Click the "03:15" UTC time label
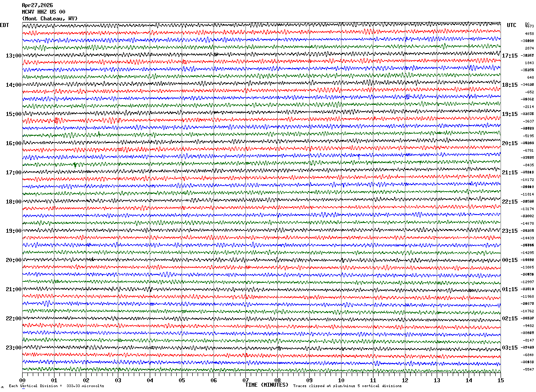536x392 pixels. [510, 347]
